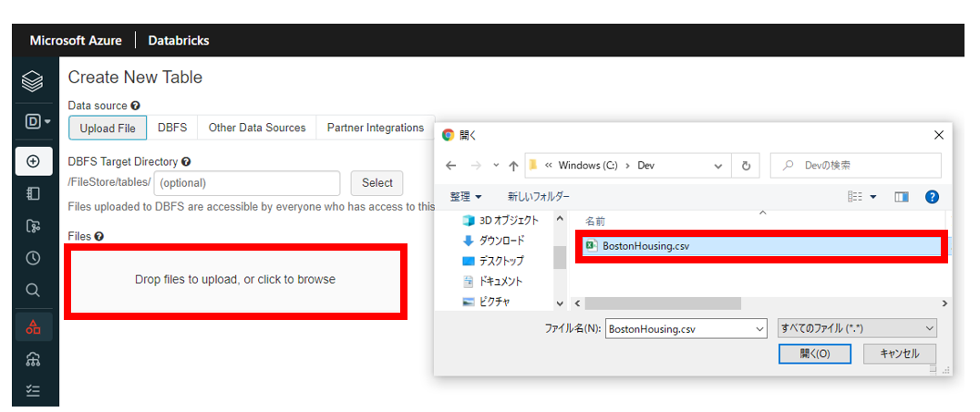Go back in the file dialog

pos(451,166)
